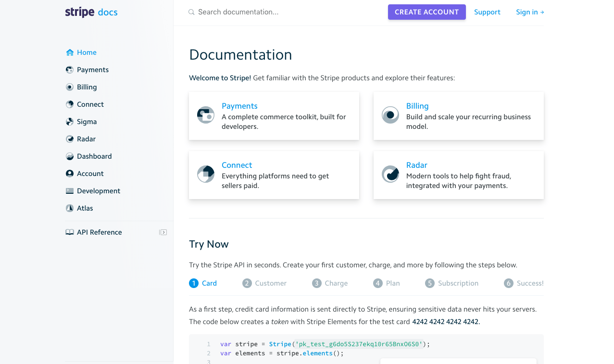Viewport: 614px width, 364px height.
Task: Click the Dashboard icon in sidebar
Action: pyautogui.click(x=70, y=156)
